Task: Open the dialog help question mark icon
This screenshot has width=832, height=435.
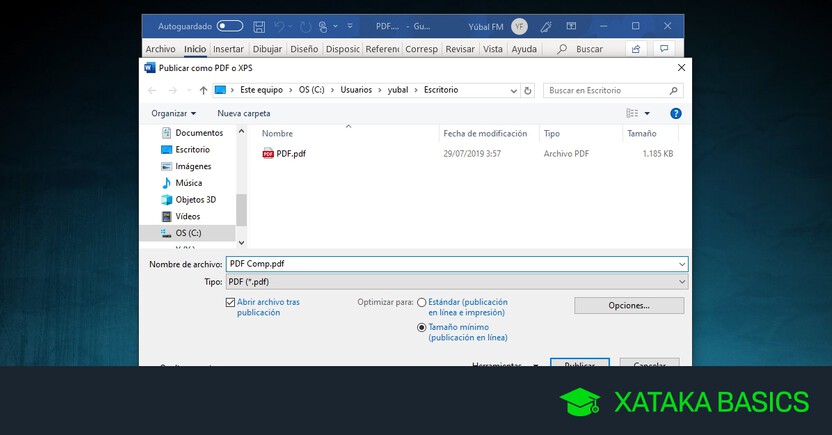Action: (x=676, y=114)
